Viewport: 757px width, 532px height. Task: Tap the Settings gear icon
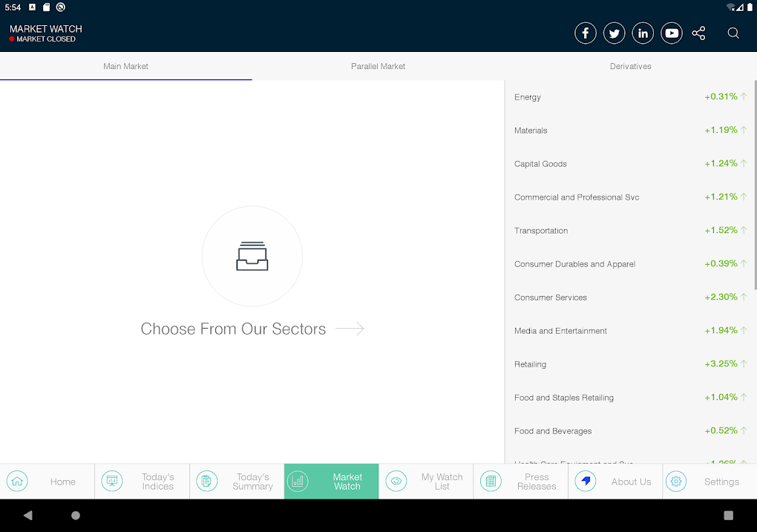click(x=676, y=481)
